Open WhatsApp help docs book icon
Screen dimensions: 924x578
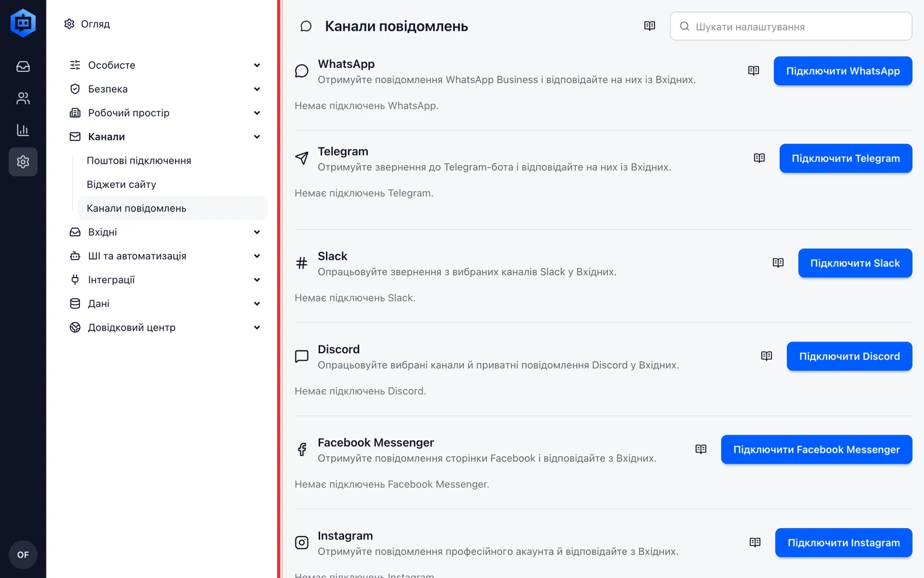[x=754, y=71]
